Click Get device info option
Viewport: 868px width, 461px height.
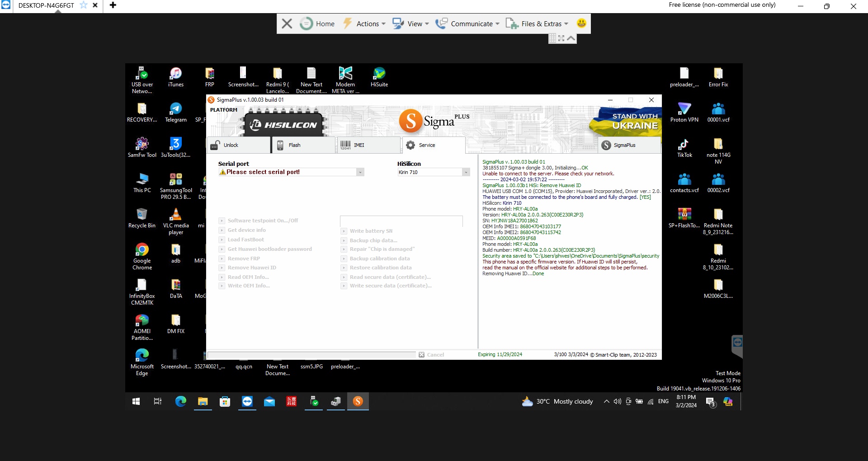243,230
